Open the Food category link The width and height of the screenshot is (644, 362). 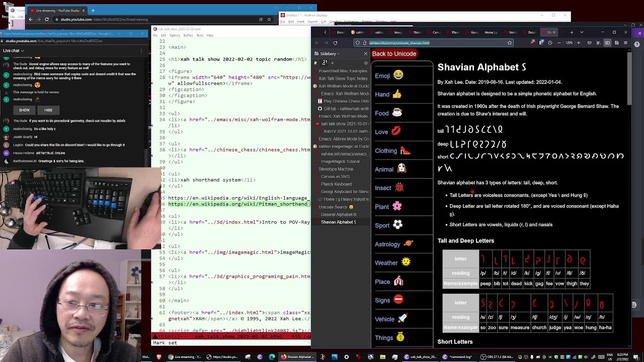[382, 114]
